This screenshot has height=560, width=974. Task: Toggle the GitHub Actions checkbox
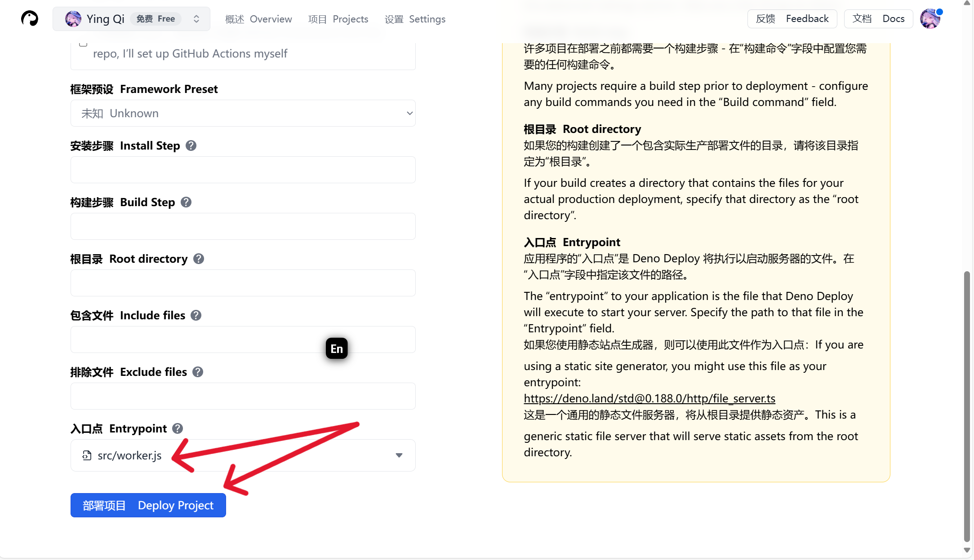pyautogui.click(x=83, y=44)
